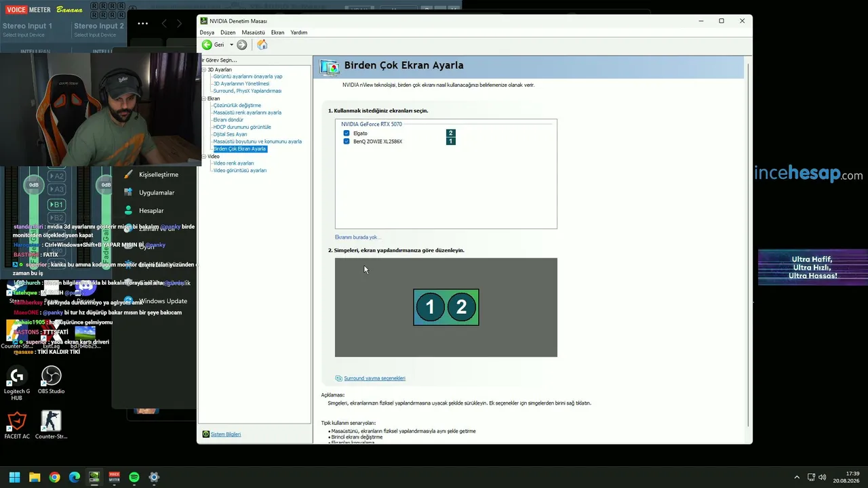868x488 pixels.
Task: Open the FACEIT AC desktop shortcut
Action: [17, 426]
